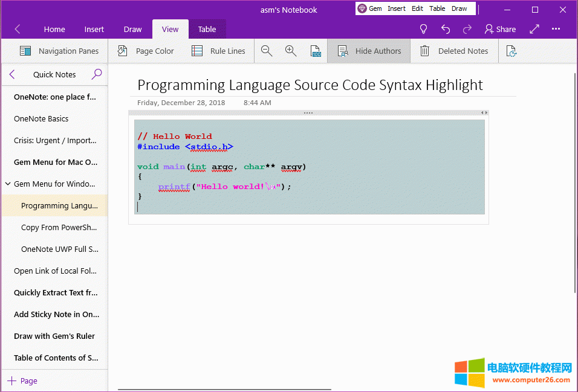Switch to the Insert tab
578x392 pixels.
[94, 29]
